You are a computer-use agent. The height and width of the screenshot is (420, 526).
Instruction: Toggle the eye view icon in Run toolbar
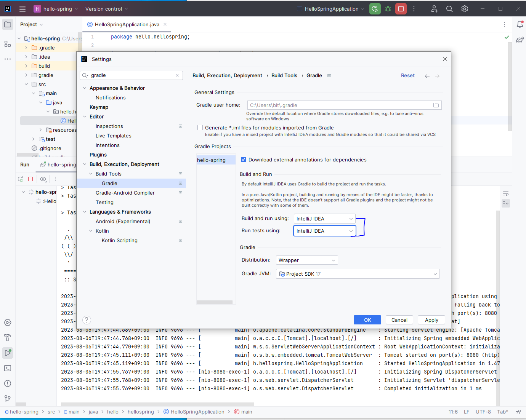pos(43,179)
